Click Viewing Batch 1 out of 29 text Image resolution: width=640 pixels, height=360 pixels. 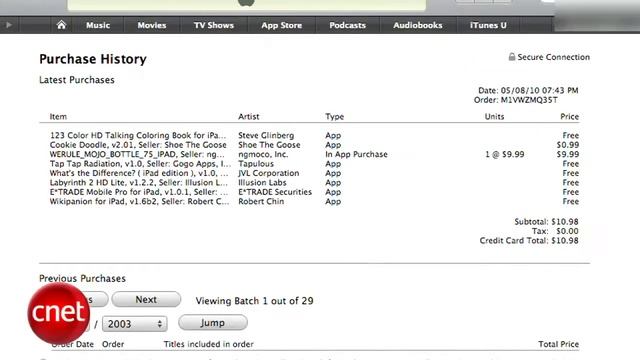(x=254, y=301)
